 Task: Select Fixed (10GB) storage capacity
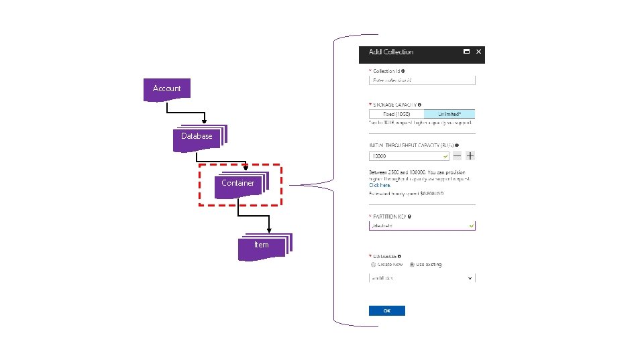tap(396, 114)
